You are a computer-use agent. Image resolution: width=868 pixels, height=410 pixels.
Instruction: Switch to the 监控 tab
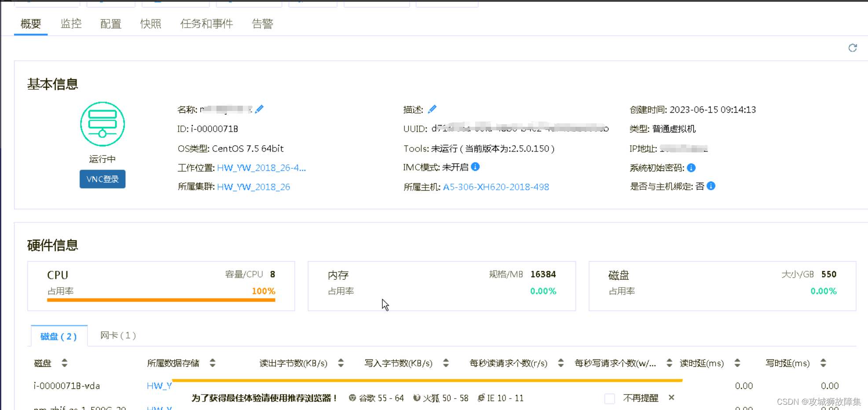coord(71,24)
